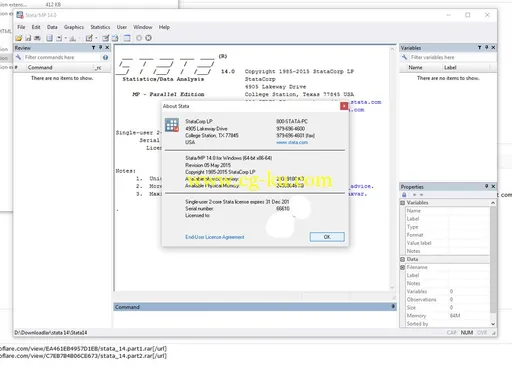
Task: Click the Results window scroll-down arrow
Action: [x=392, y=287]
